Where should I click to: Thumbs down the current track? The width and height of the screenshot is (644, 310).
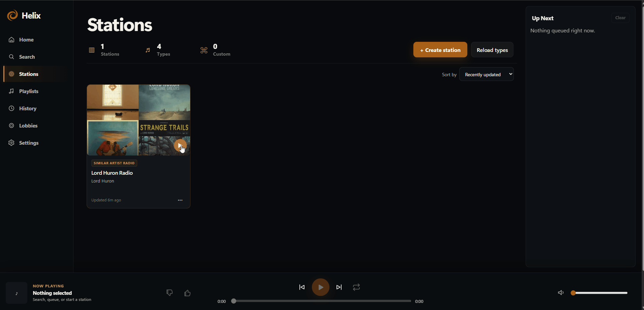pyautogui.click(x=170, y=293)
